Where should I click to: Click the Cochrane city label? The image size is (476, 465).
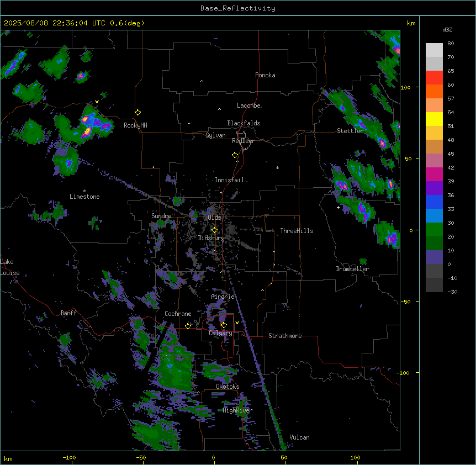178,314
